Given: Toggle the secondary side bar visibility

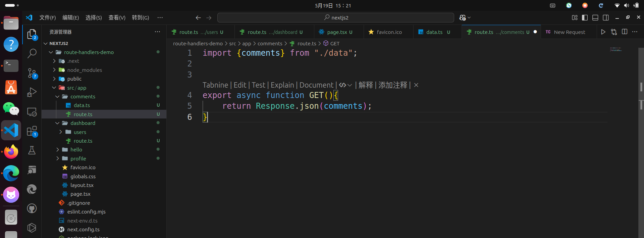Looking at the screenshot, I should pos(605,18).
